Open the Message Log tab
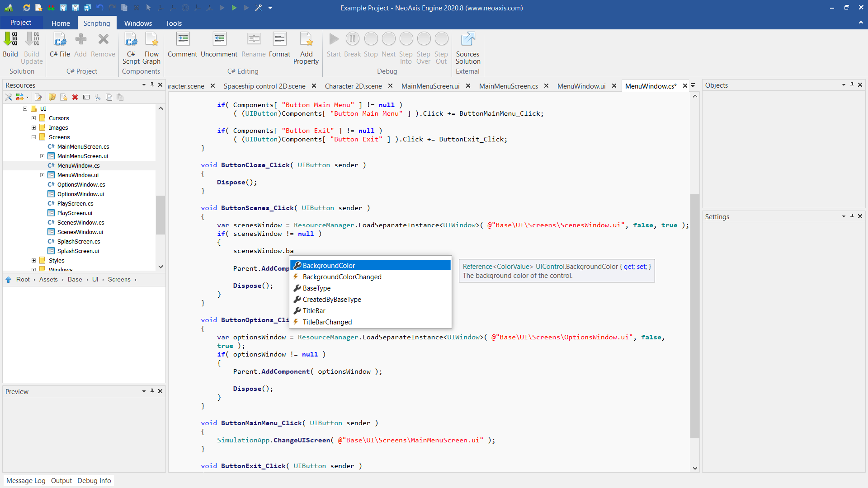The height and width of the screenshot is (488, 868). click(x=26, y=481)
